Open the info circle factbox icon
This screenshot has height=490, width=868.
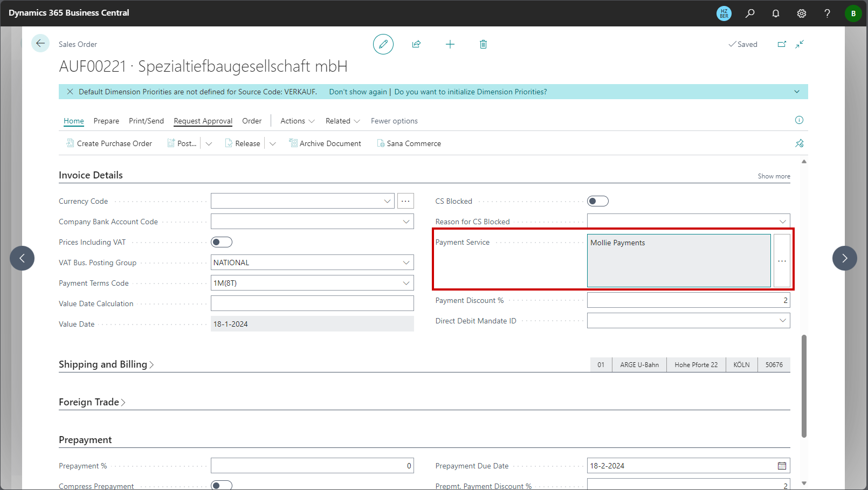(799, 120)
